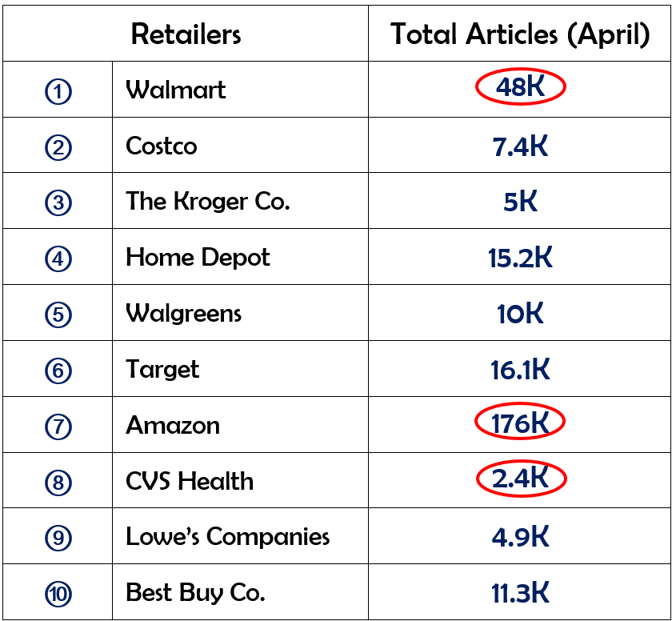This screenshot has height=621, width=672.
Task: Select the red-circled 176K value
Action: point(520,423)
